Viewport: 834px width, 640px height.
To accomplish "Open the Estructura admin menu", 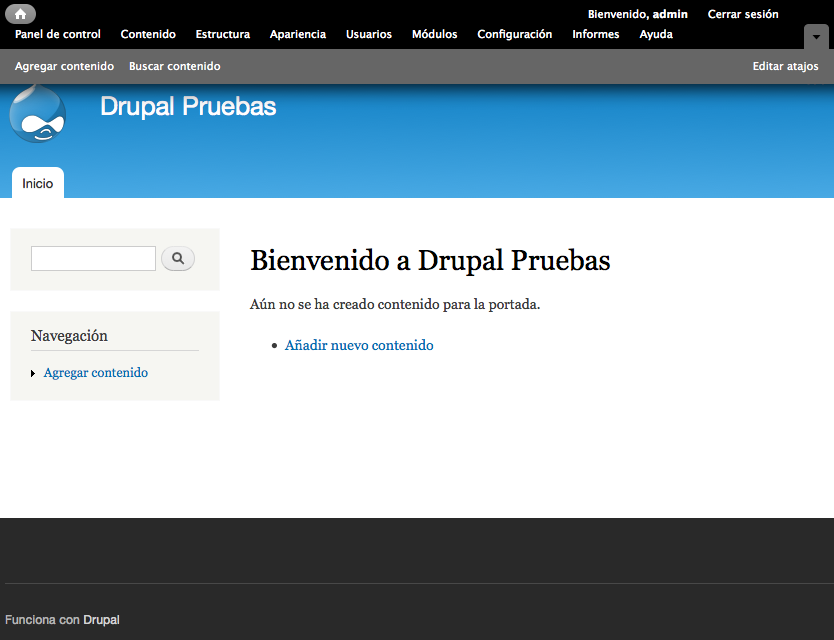I will pos(223,34).
